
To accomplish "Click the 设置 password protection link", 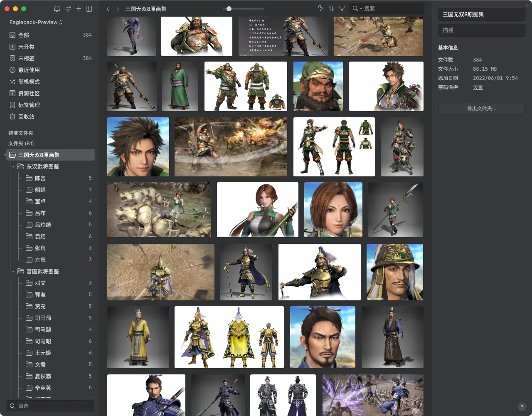I will coord(478,87).
